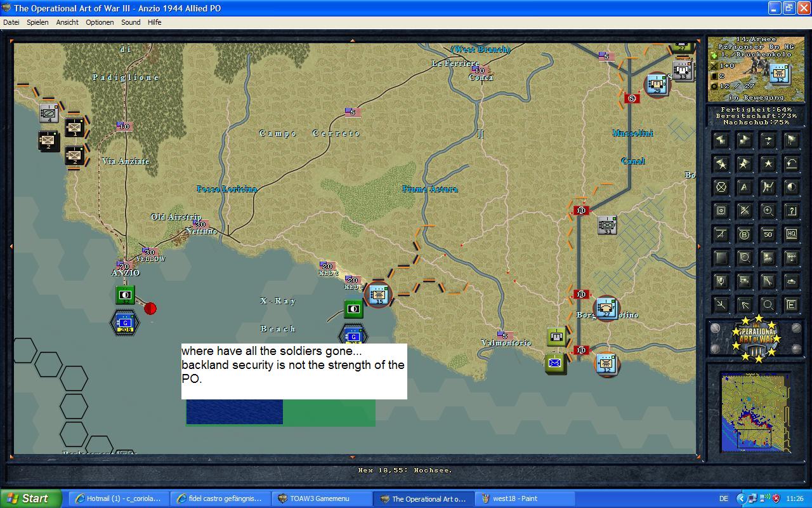
Task: Switch to TOAW3 Gamemenu in the taskbar
Action: coord(321,498)
